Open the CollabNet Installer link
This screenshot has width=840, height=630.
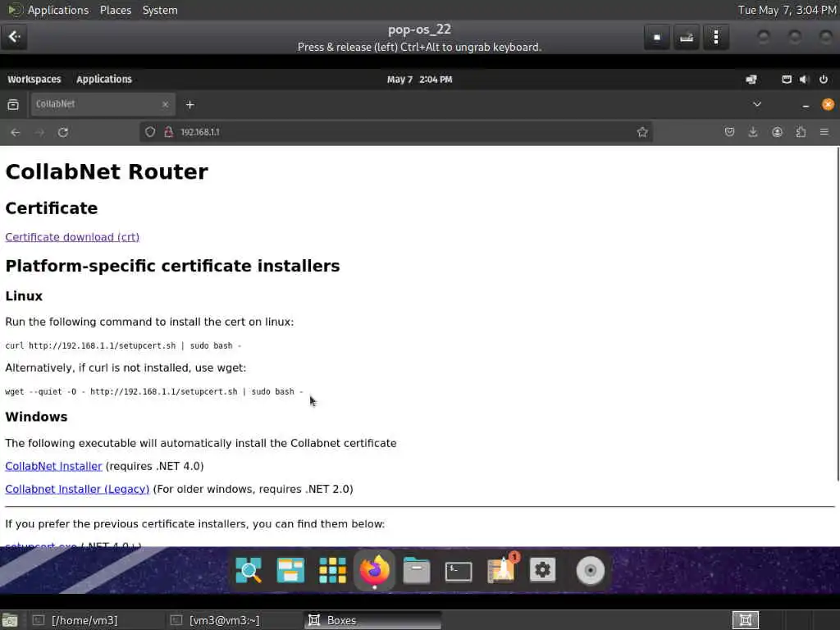(53, 466)
